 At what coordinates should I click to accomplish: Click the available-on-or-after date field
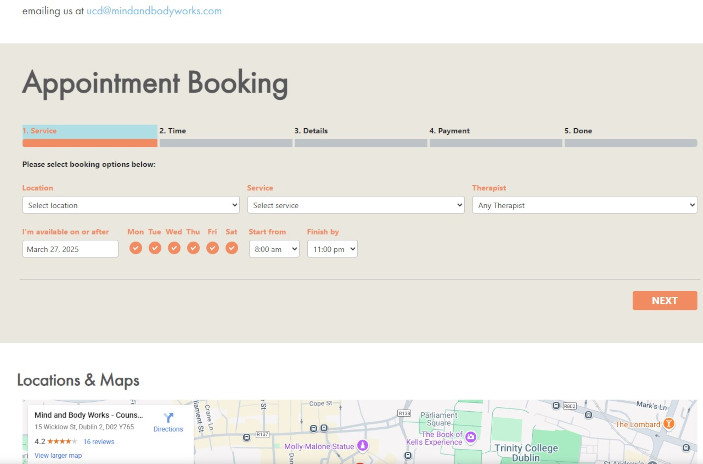coord(70,249)
